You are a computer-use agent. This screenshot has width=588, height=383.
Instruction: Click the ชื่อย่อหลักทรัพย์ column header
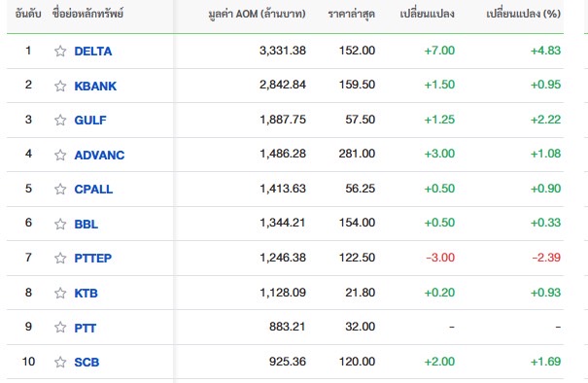click(x=87, y=15)
